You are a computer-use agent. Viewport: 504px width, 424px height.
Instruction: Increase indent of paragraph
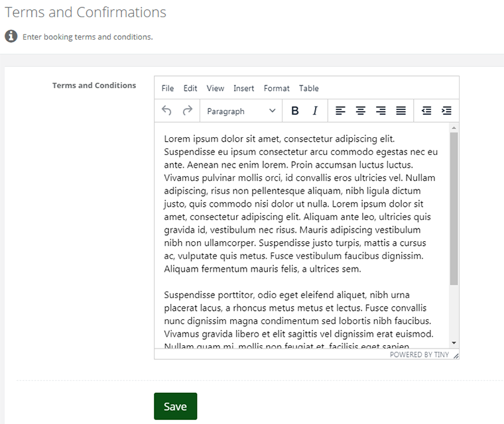(x=447, y=111)
